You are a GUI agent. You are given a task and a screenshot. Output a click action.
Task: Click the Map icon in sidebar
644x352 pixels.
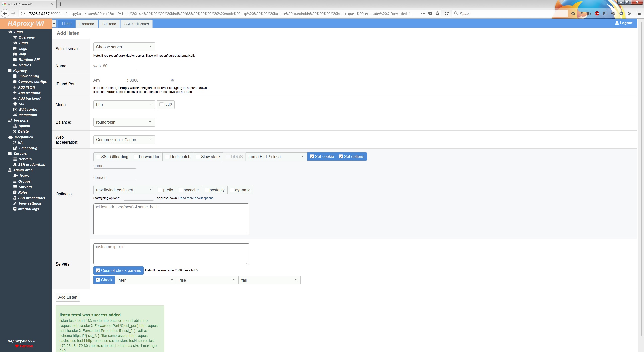point(15,54)
